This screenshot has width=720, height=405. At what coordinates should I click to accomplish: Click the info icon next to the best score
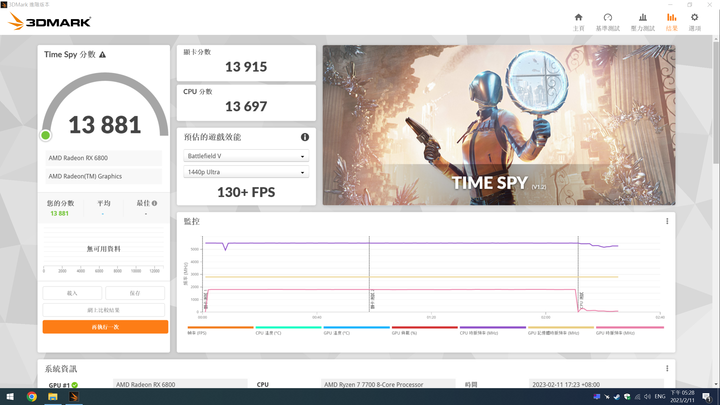tap(154, 203)
